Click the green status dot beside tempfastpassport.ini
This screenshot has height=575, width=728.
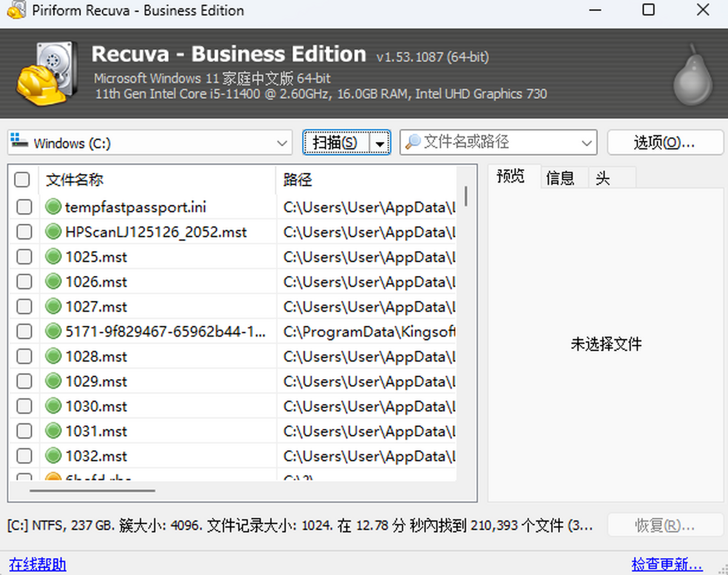pyautogui.click(x=53, y=207)
